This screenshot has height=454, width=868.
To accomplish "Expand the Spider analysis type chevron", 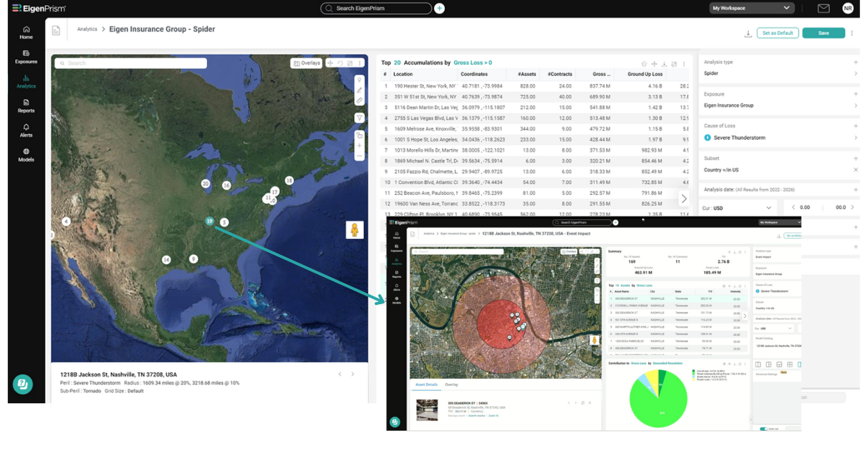I will [x=856, y=73].
